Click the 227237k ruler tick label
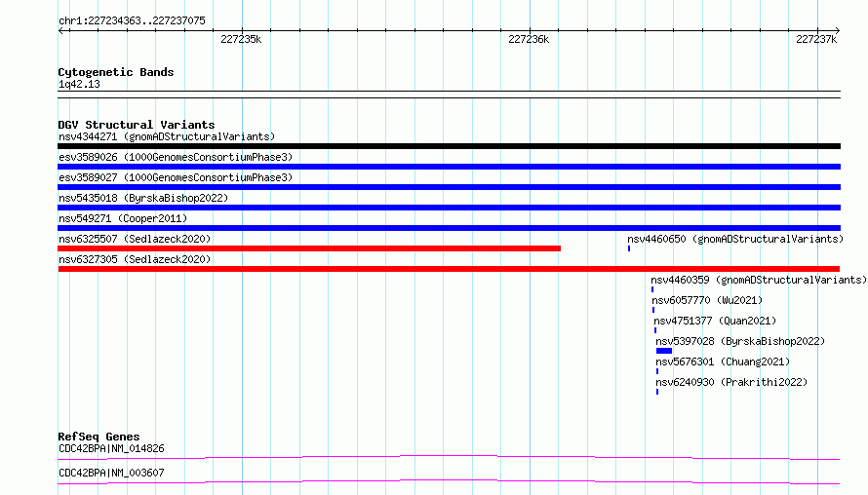The width and height of the screenshot is (868, 495). (816, 39)
